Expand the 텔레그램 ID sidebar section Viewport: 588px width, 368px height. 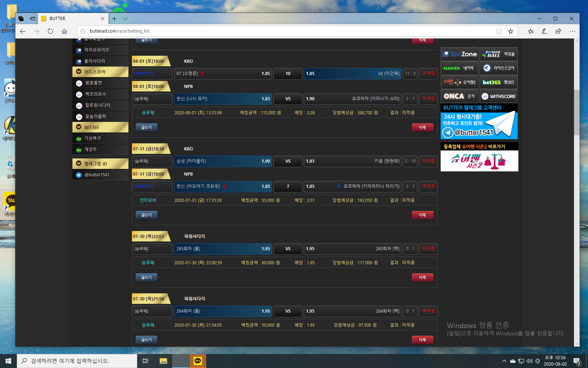79,163
